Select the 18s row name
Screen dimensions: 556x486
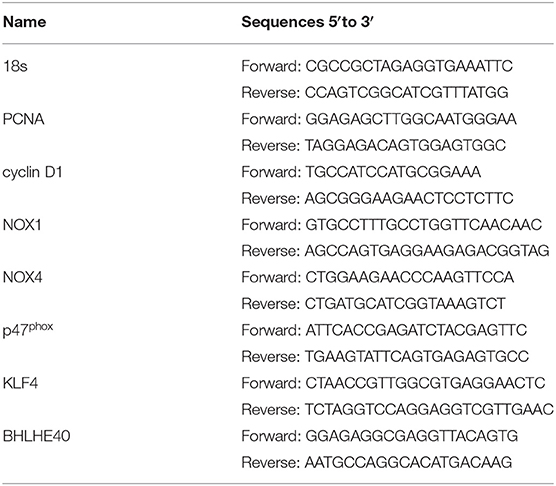point(15,66)
